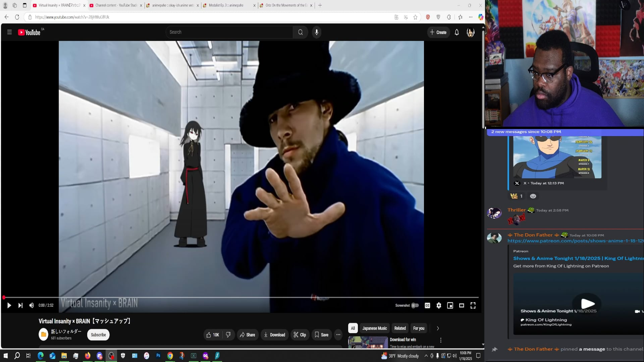Open the YouTube account avatar menu
The image size is (644, 362).
coord(471,32)
